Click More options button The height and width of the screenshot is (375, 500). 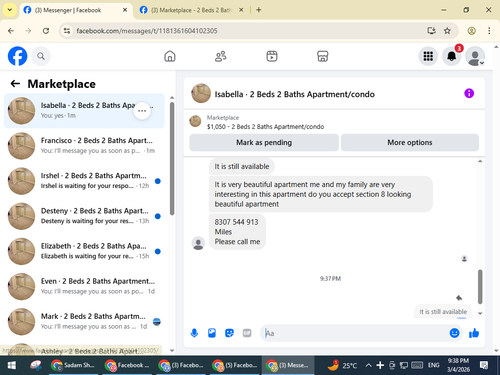pyautogui.click(x=410, y=143)
